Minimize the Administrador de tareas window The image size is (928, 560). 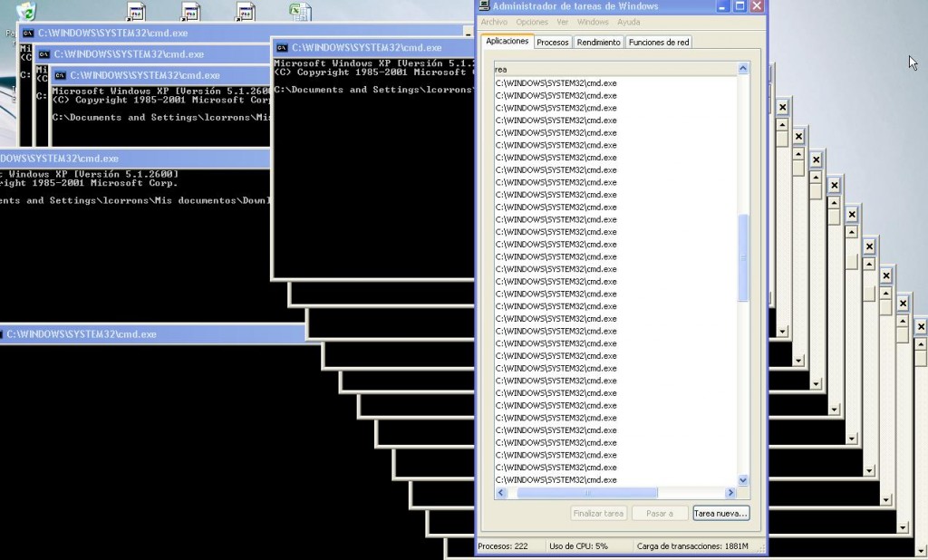click(722, 6)
